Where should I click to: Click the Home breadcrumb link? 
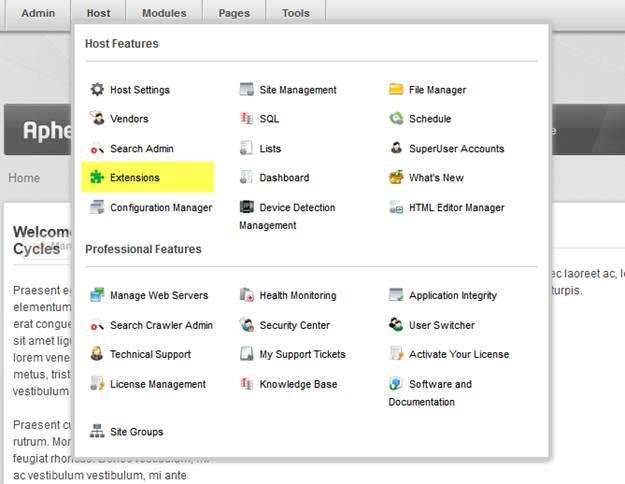[24, 178]
